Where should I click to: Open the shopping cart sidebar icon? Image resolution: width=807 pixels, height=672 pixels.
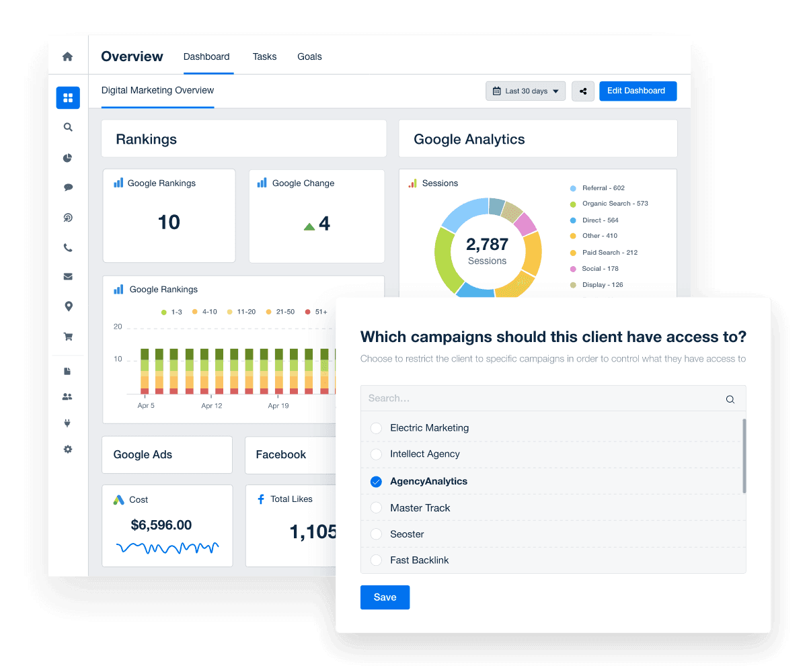click(x=67, y=336)
